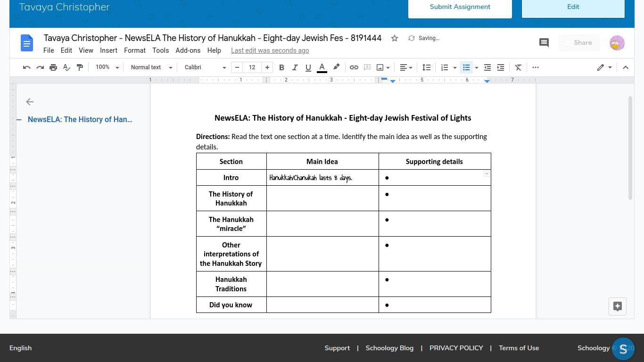Open the Explore button at bottom right
This screenshot has height=362, width=644.
[x=617, y=306]
